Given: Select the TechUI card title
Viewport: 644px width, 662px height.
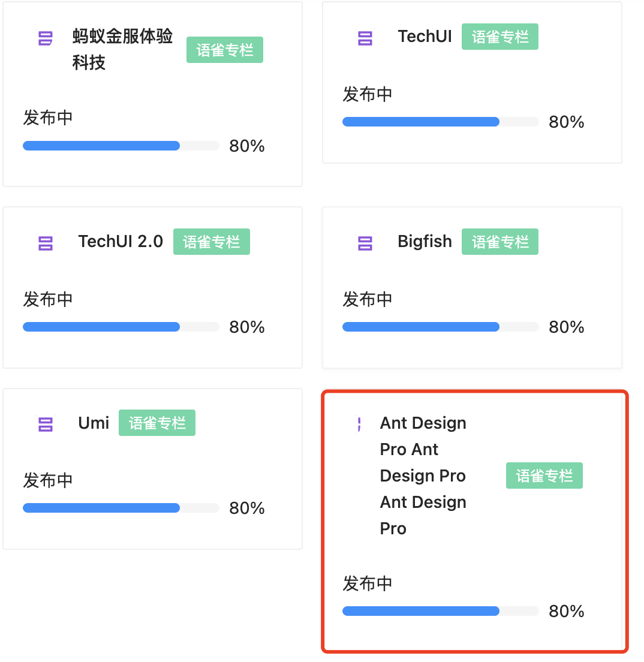Looking at the screenshot, I should click(425, 37).
